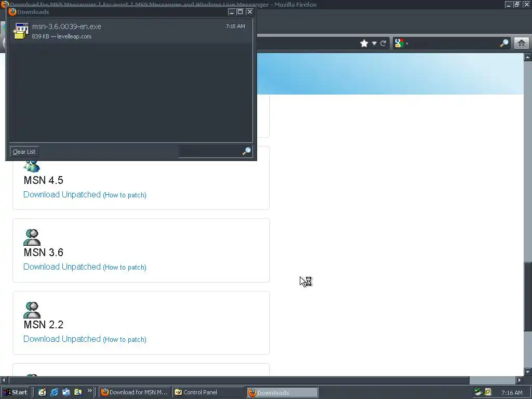Click the vertical scrollbar down arrow
Viewport: 532px width, 399px height.
[528, 371]
